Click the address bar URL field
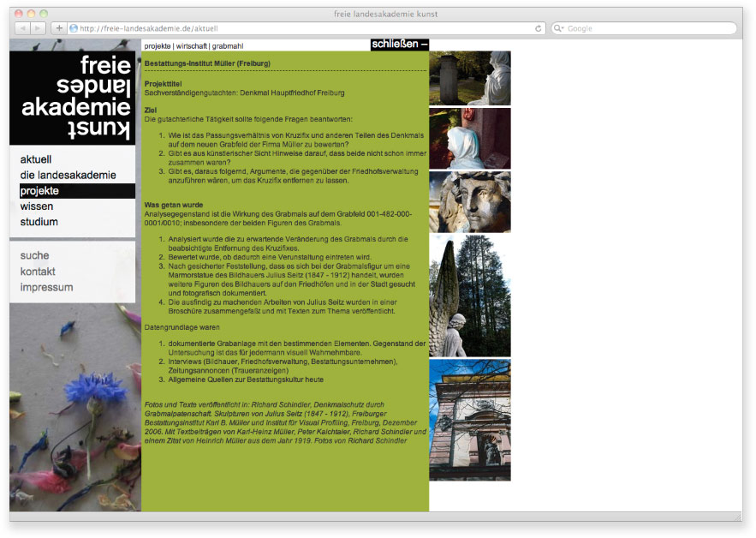Image resolution: width=756 pixels, height=538 pixels. pyautogui.click(x=300, y=28)
